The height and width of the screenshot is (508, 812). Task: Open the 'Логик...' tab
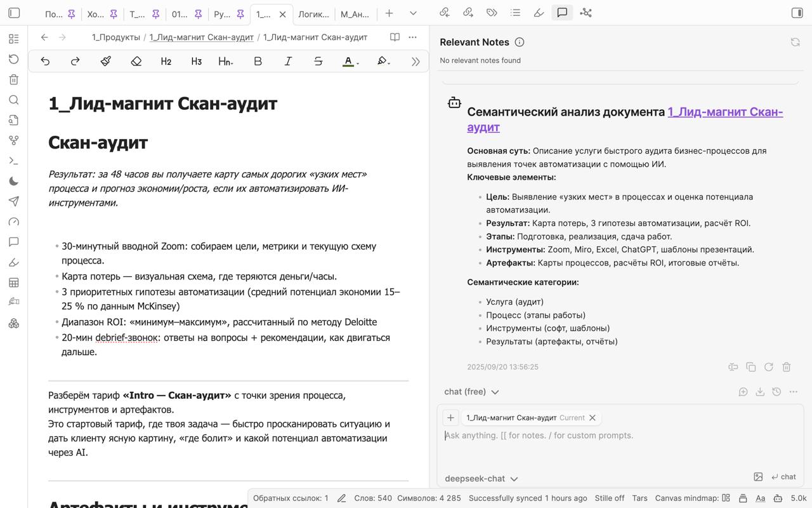coord(313,14)
